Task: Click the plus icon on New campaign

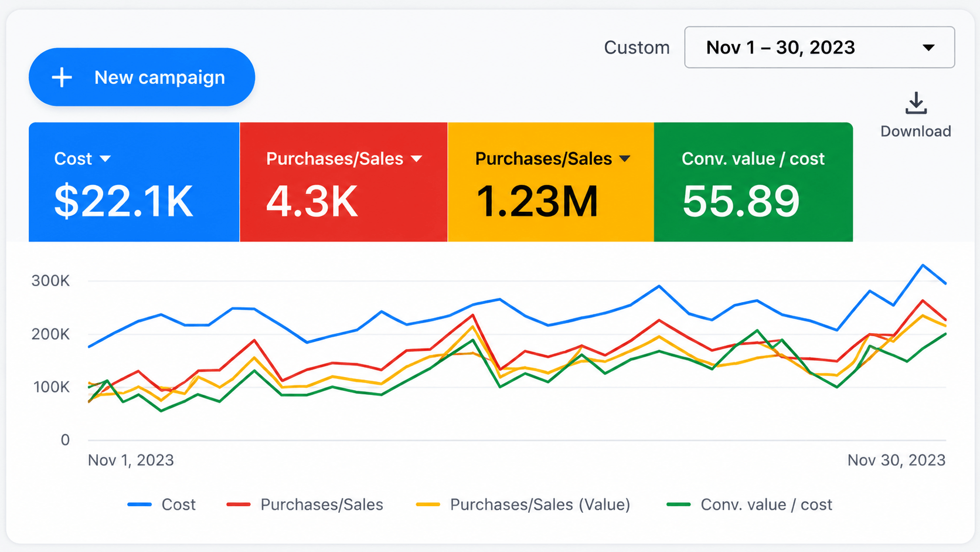Action: 62,77
